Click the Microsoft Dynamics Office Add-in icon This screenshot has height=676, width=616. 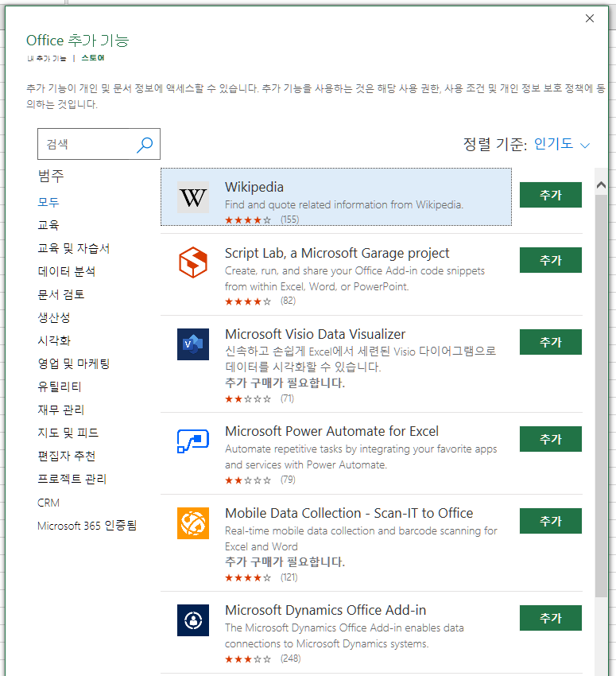point(193,620)
